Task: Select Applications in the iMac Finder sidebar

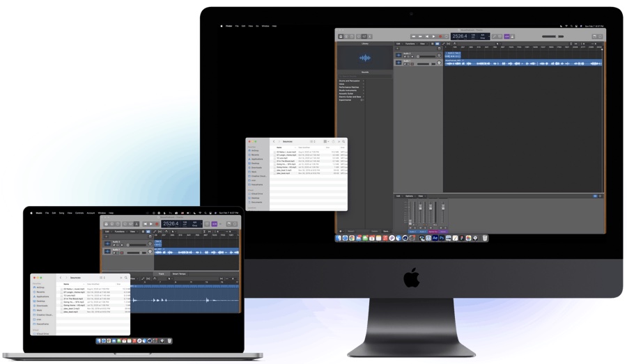Action: point(257,159)
